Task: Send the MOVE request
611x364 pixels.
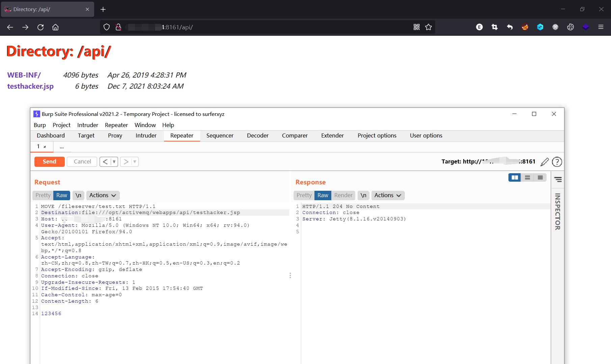Action: (x=49, y=162)
